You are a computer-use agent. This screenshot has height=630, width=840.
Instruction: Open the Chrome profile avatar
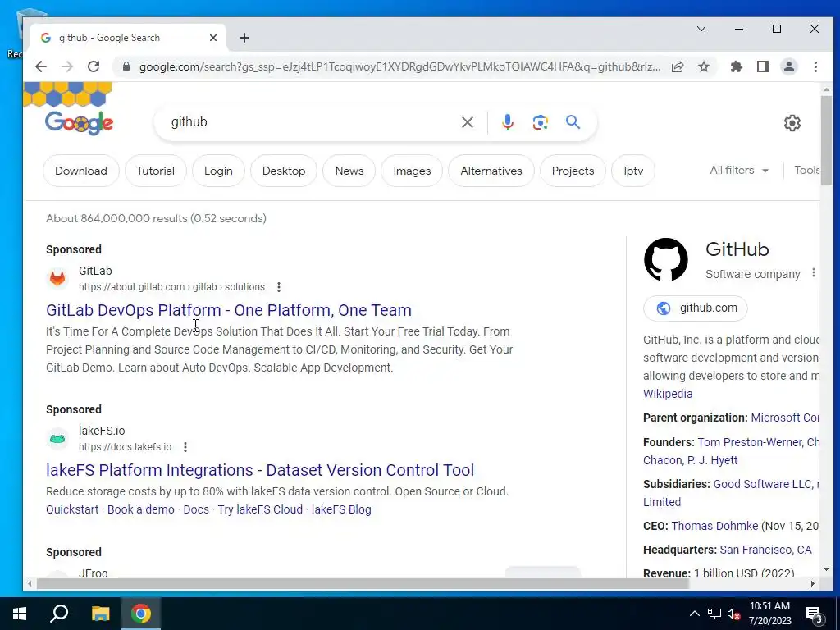point(789,66)
